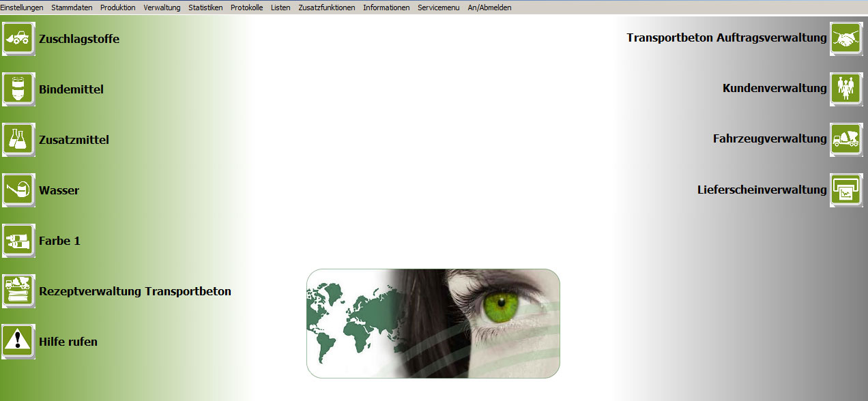Open the Einstellungen menu
The height and width of the screenshot is (401, 868).
click(x=22, y=8)
